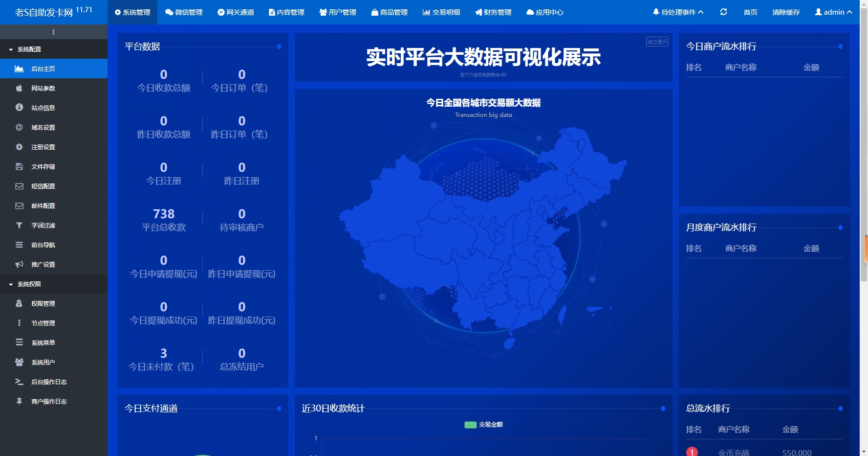Select 域名设置 in the sidebar

[54, 127]
